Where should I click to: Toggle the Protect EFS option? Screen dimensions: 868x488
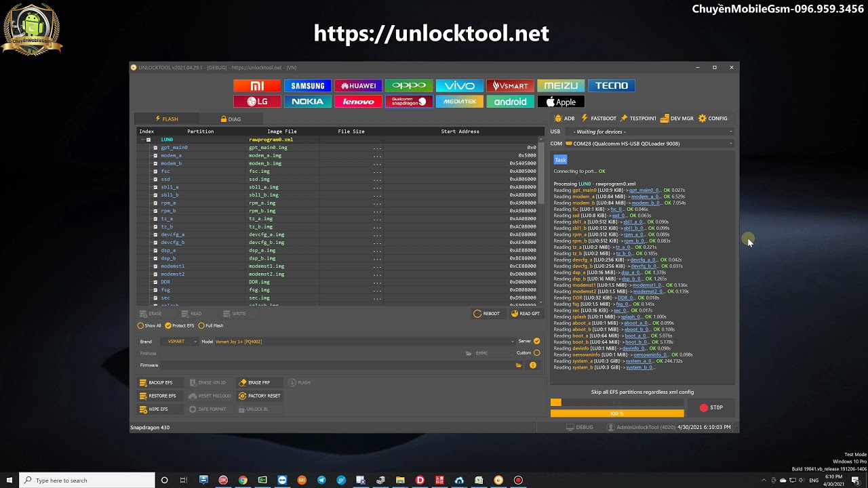(x=180, y=326)
